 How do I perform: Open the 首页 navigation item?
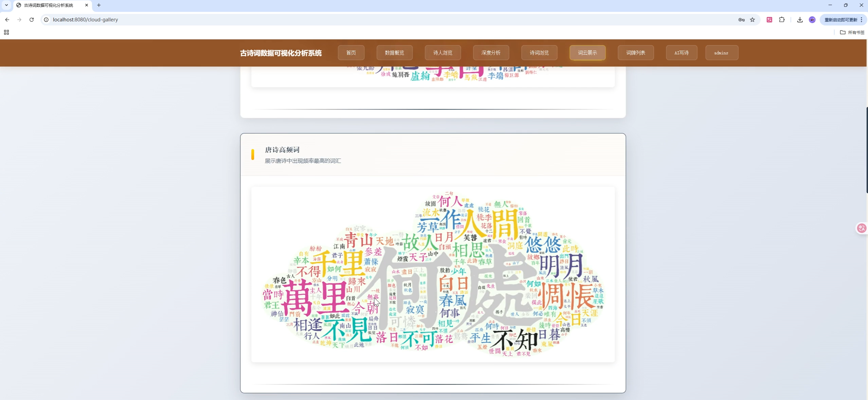(351, 53)
